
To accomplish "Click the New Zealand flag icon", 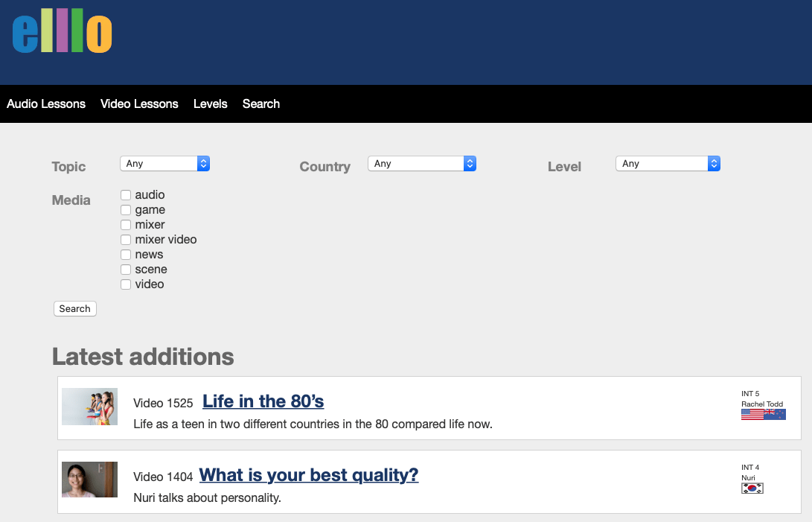I will tap(775, 415).
